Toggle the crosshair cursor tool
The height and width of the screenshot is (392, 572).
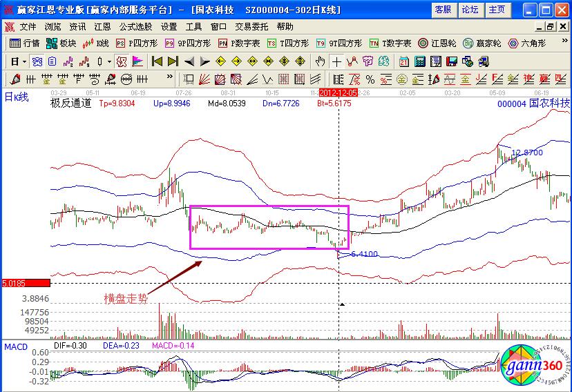click(336, 61)
